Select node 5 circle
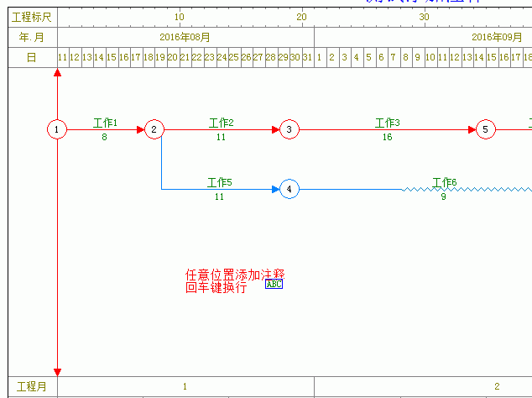This screenshot has width=532, height=398. (x=486, y=129)
